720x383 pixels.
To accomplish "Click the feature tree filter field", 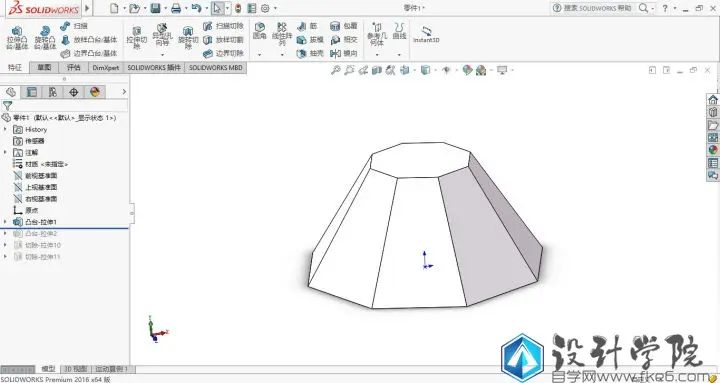I will click(64, 106).
